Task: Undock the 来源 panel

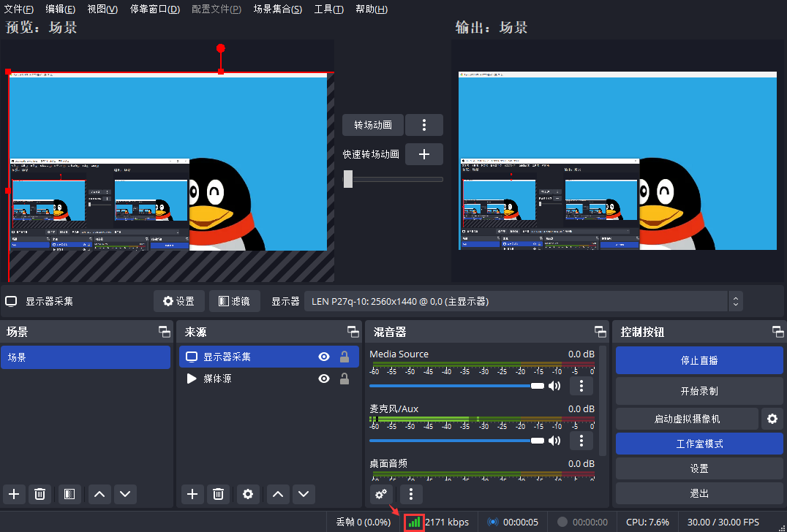Action: tap(353, 332)
